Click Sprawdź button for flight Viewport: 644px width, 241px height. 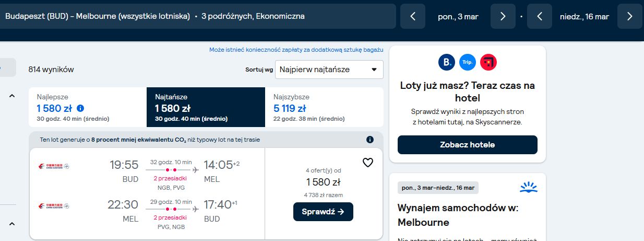323,212
